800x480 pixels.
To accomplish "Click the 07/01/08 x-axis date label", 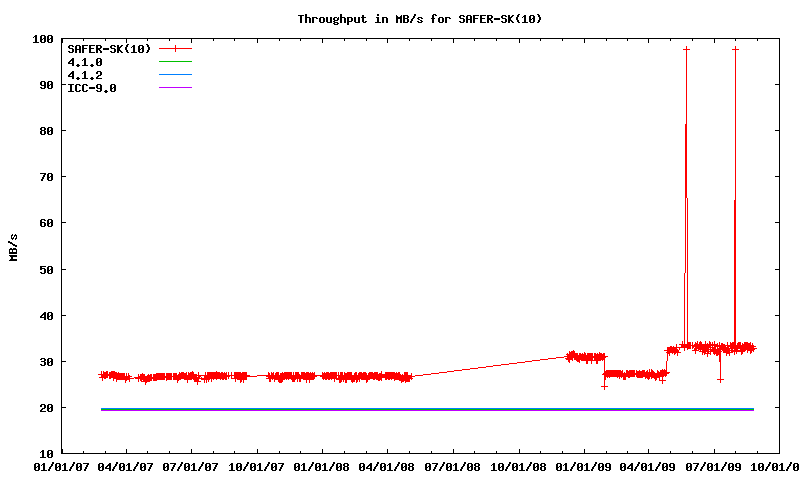I will [x=453, y=466].
